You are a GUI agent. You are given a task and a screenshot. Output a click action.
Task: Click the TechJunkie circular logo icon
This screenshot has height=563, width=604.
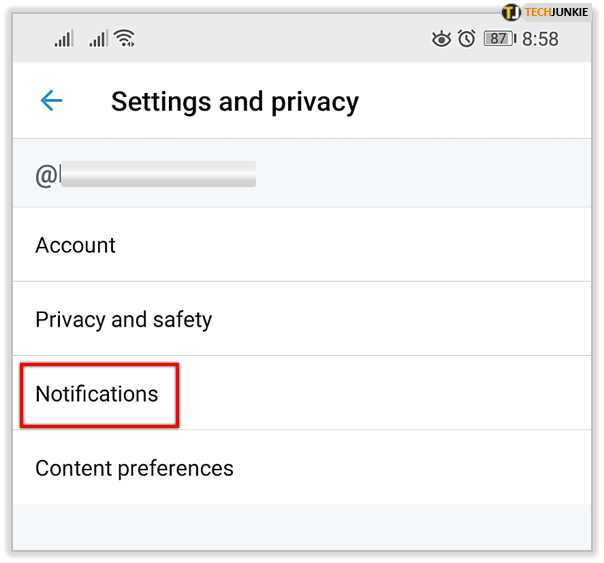tap(511, 12)
